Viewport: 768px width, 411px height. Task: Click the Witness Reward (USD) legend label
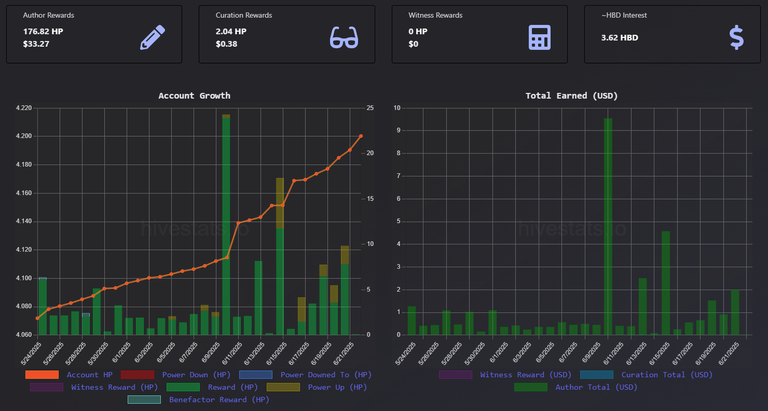coord(526,375)
